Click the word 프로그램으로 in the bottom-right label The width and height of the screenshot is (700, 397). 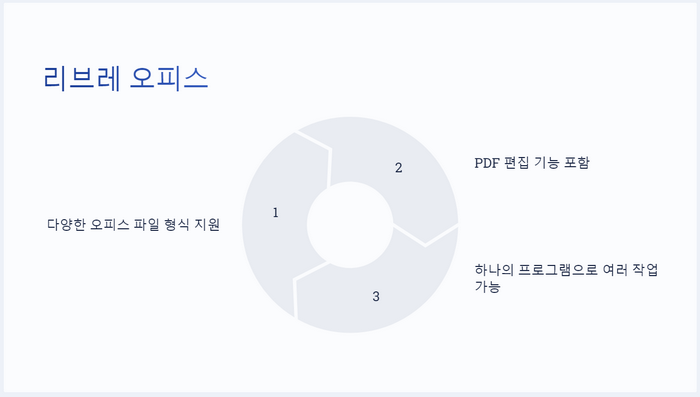click(558, 270)
